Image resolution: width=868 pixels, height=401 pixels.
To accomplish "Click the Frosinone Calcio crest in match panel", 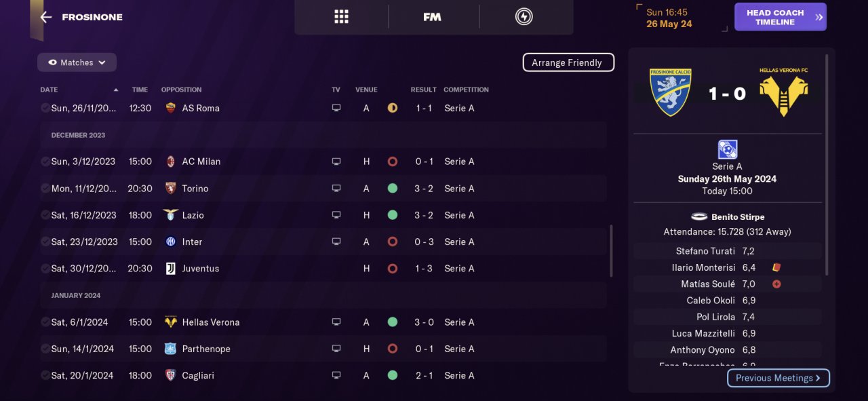I will click(x=670, y=92).
